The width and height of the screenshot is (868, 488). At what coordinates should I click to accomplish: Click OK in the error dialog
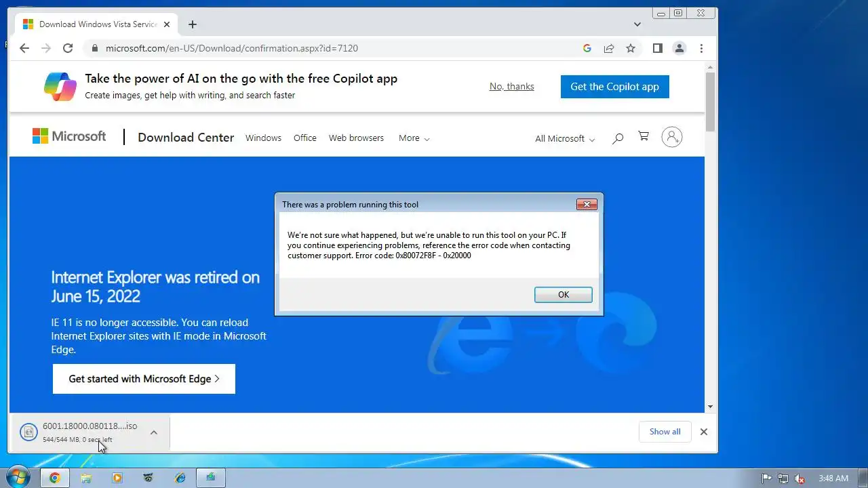point(564,294)
